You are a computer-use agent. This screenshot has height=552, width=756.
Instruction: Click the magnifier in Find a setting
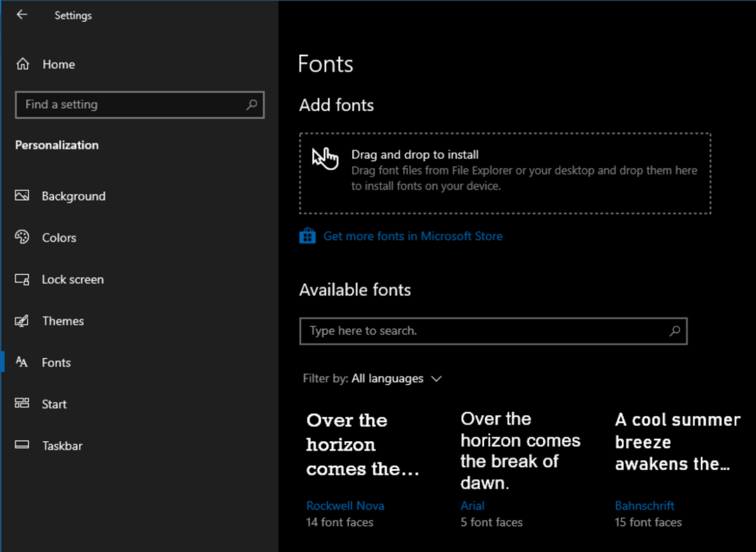252,104
